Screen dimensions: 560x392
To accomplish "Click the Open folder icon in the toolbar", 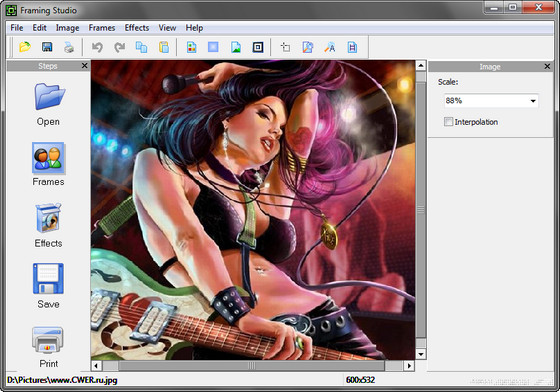I will (x=25, y=47).
